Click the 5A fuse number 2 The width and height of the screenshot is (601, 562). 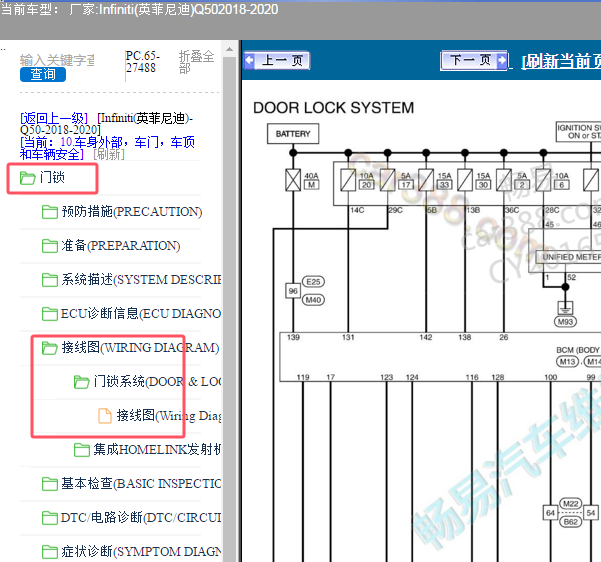pyautogui.click(x=522, y=185)
